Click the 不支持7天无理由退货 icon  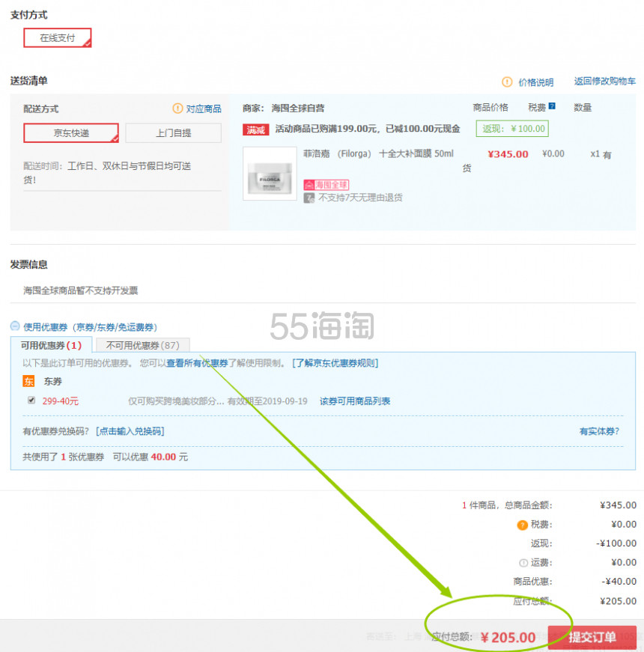coord(309,198)
